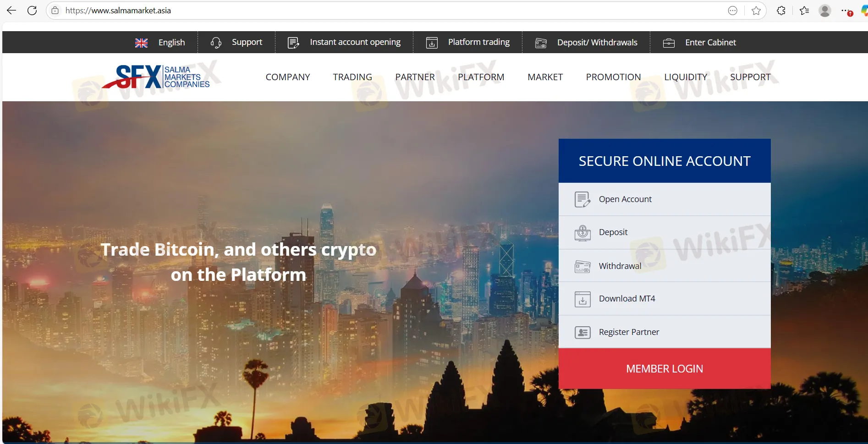
Task: Click the SFX Salma Markets logo
Action: (156, 77)
